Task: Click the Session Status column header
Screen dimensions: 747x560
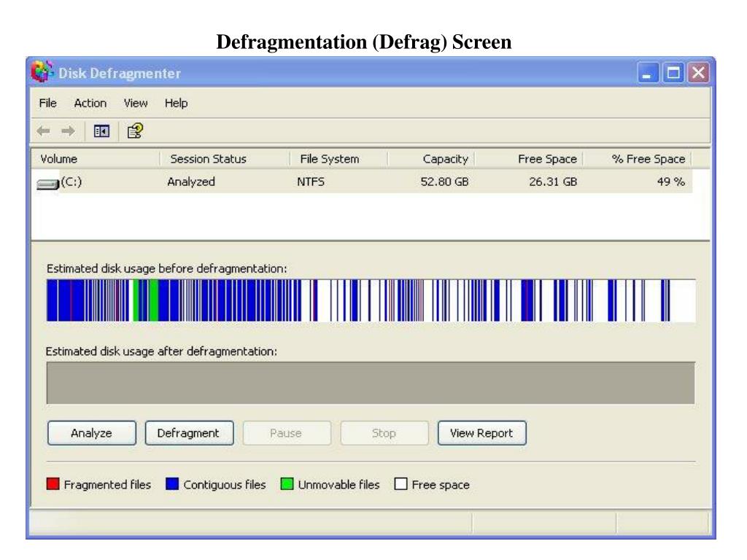Action: tap(208, 159)
